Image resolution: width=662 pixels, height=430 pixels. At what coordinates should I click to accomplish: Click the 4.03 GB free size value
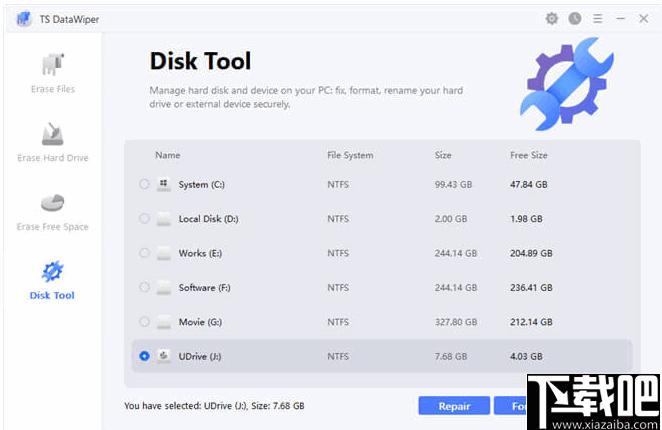(526, 357)
